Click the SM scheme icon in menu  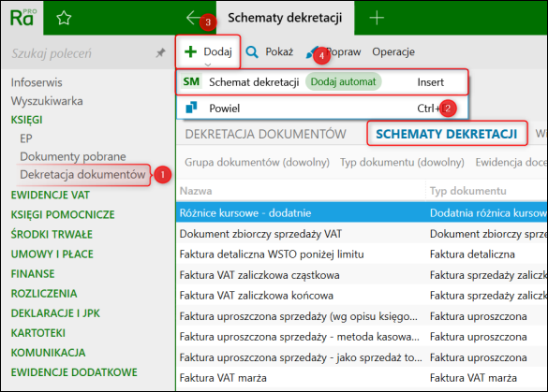[x=191, y=81]
